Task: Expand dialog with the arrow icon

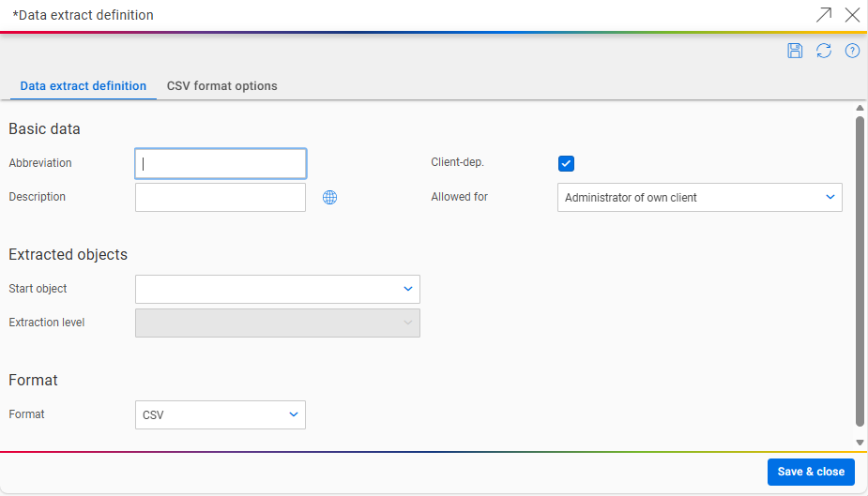Action: pos(823,14)
